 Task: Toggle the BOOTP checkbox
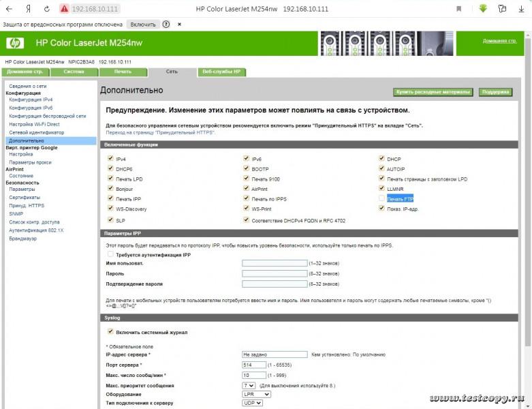click(x=246, y=168)
